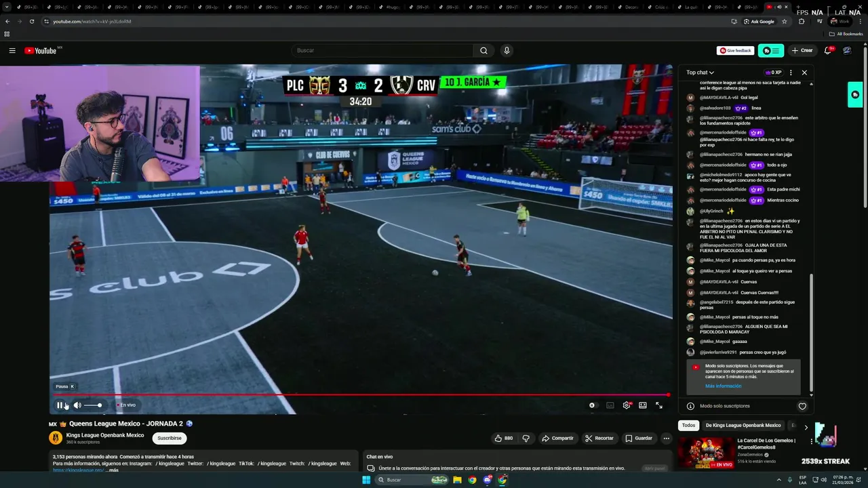Image resolution: width=868 pixels, height=488 pixels.
Task: Mute the video volume speaker icon
Action: (77, 405)
